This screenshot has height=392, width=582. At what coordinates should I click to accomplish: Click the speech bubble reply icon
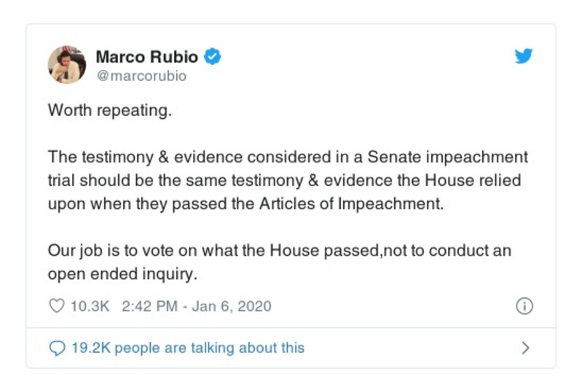coord(57,348)
